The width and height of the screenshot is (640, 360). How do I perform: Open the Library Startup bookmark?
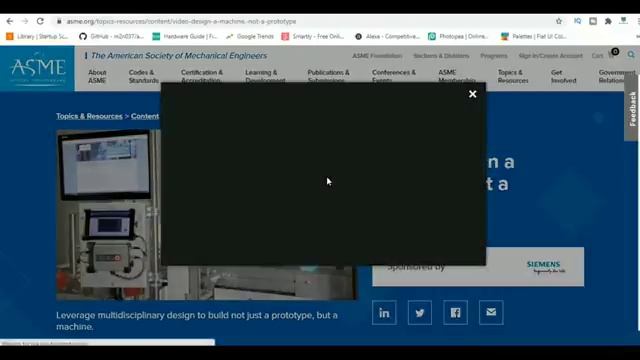tap(38, 36)
